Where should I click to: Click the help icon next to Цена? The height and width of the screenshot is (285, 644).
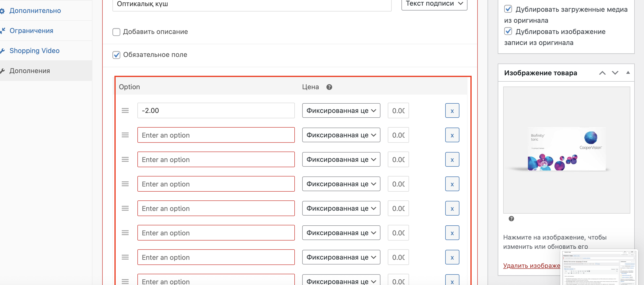329,87
